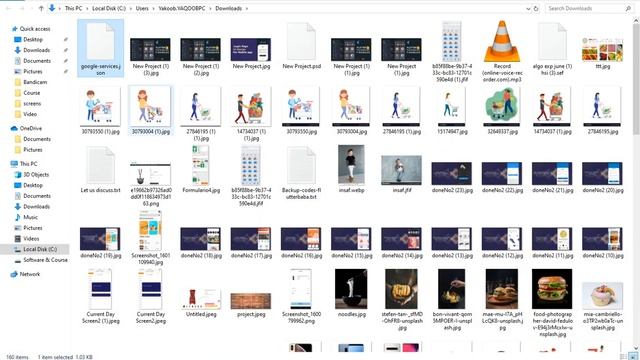Image resolution: width=640 pixels, height=360 pixels.
Task: Open the Bandicam folder
Action: pos(35,82)
